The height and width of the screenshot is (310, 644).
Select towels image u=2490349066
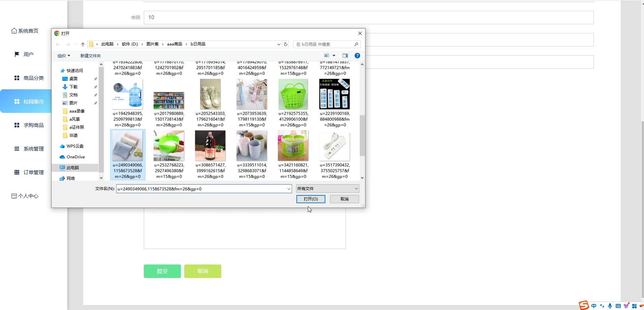point(128,155)
